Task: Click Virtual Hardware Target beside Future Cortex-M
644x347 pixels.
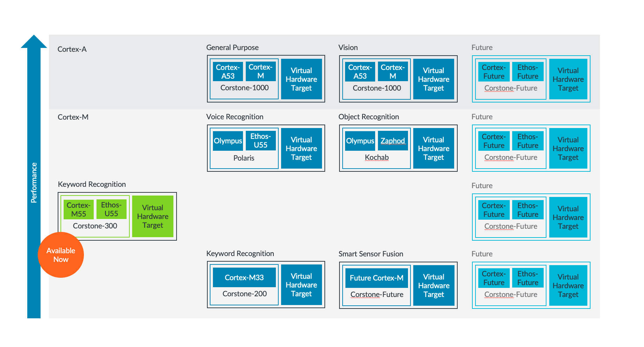Action: point(434,285)
